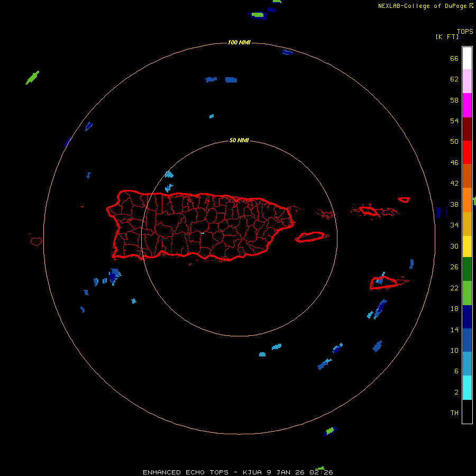
Task: Click the "58" legend value
Action: click(x=454, y=100)
